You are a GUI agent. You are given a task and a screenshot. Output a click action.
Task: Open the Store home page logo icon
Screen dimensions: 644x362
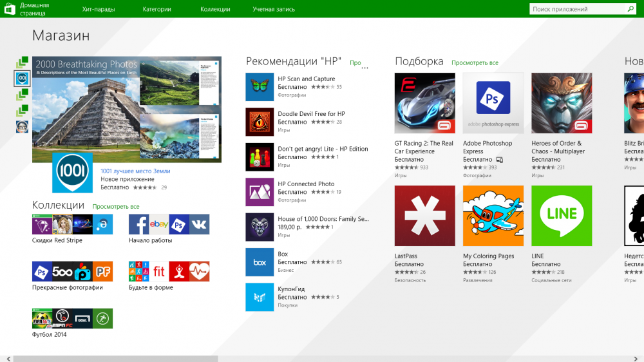point(10,8)
